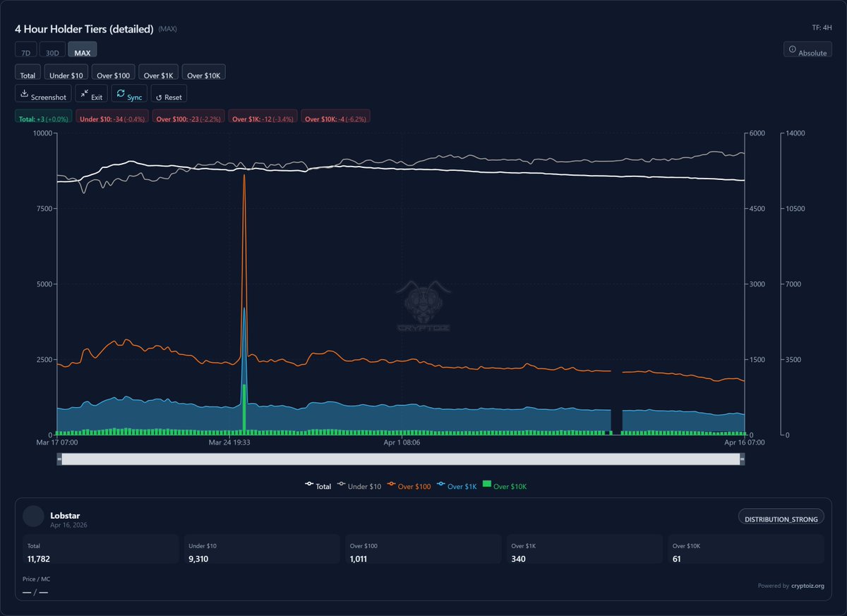Click the Over $10K 61 stat card

point(746,549)
